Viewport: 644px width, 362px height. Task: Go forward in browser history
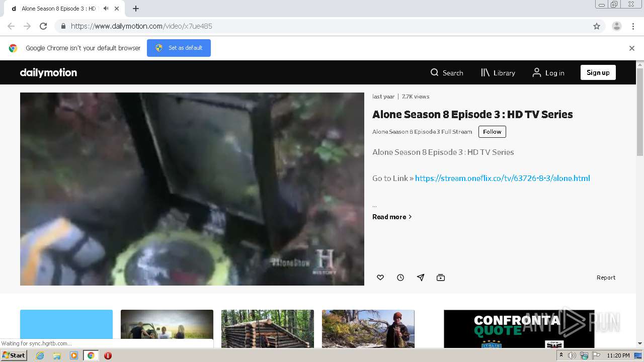pos(27,26)
